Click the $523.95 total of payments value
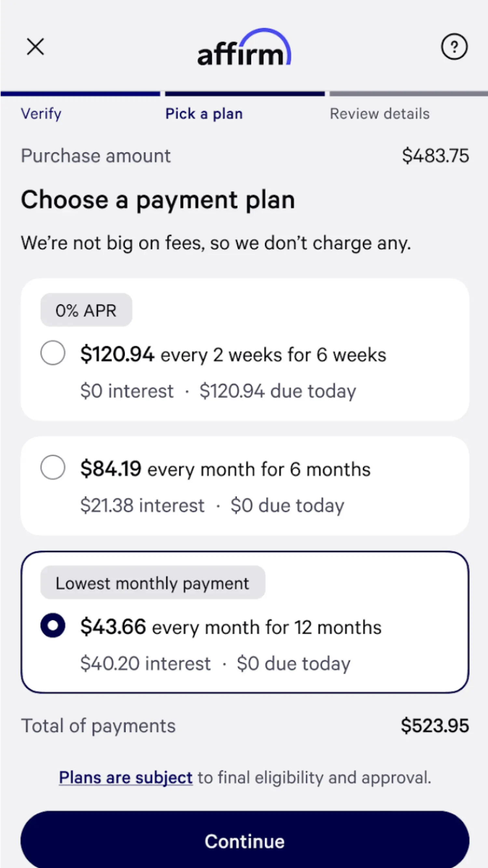488x868 pixels. click(x=435, y=726)
